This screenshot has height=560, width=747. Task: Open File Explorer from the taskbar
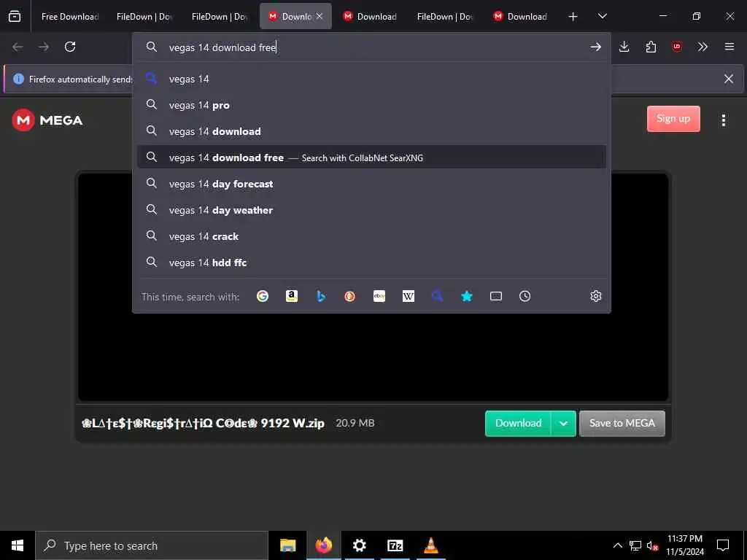click(287, 545)
